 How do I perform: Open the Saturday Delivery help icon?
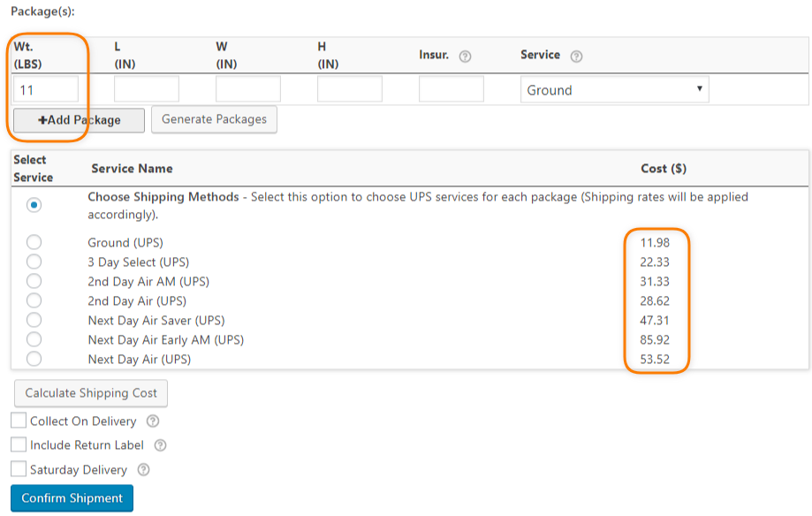143,469
